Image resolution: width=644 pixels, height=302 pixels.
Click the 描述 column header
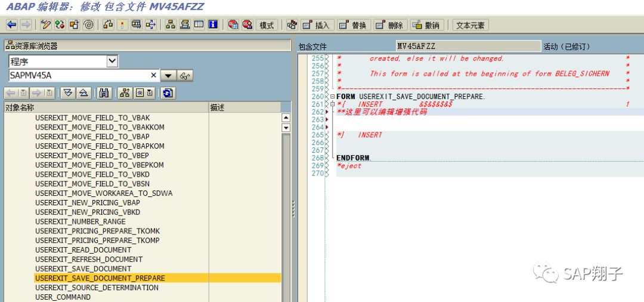tap(245, 107)
